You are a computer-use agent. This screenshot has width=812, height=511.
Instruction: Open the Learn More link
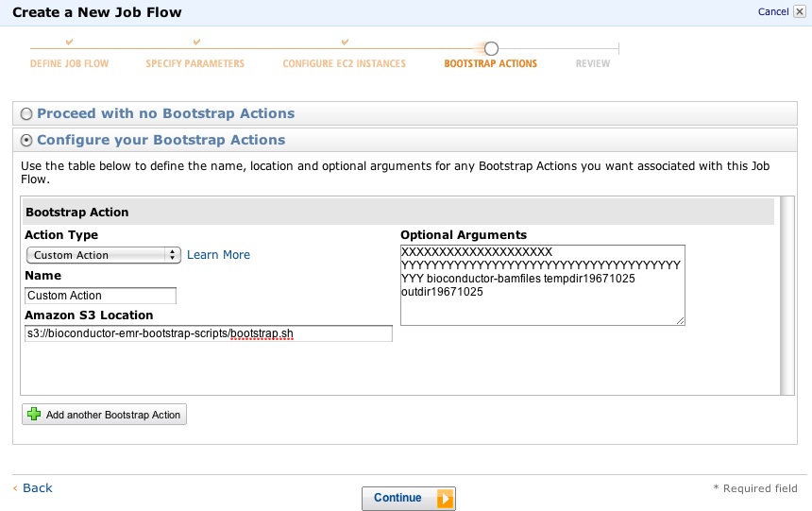[218, 255]
